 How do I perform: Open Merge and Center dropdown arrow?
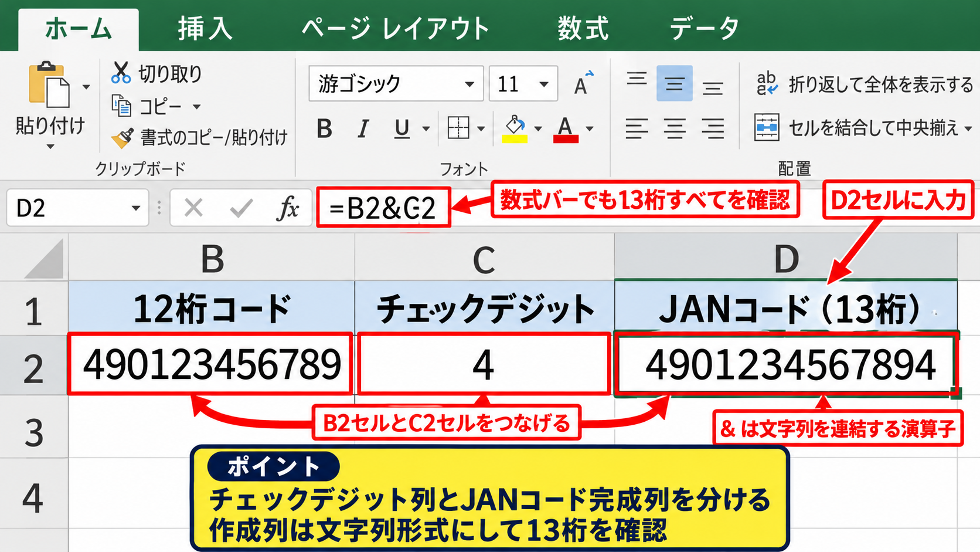click(968, 128)
